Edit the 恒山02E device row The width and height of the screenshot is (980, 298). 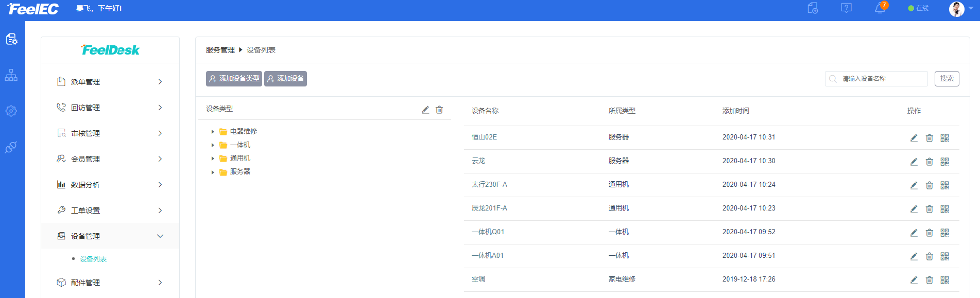(914, 138)
